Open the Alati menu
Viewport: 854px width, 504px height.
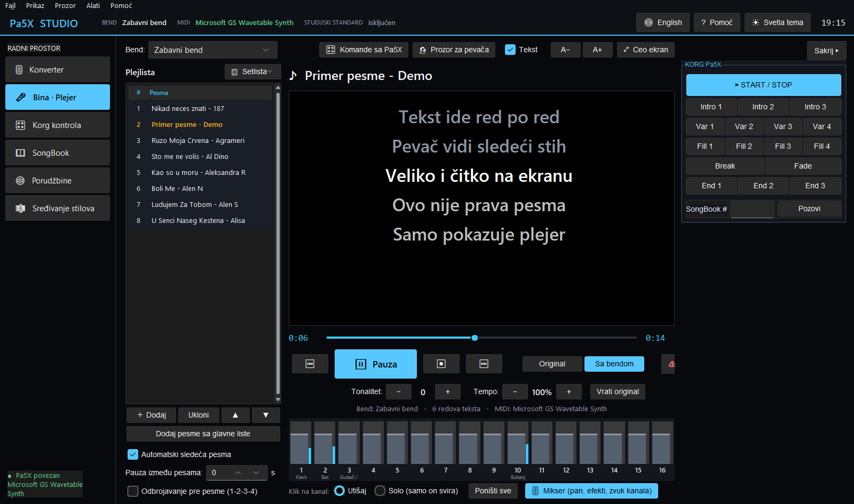pos(93,5)
